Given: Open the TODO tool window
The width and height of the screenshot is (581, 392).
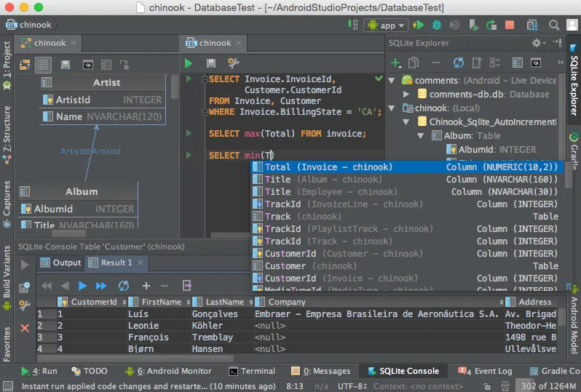Looking at the screenshot, I should [x=90, y=371].
